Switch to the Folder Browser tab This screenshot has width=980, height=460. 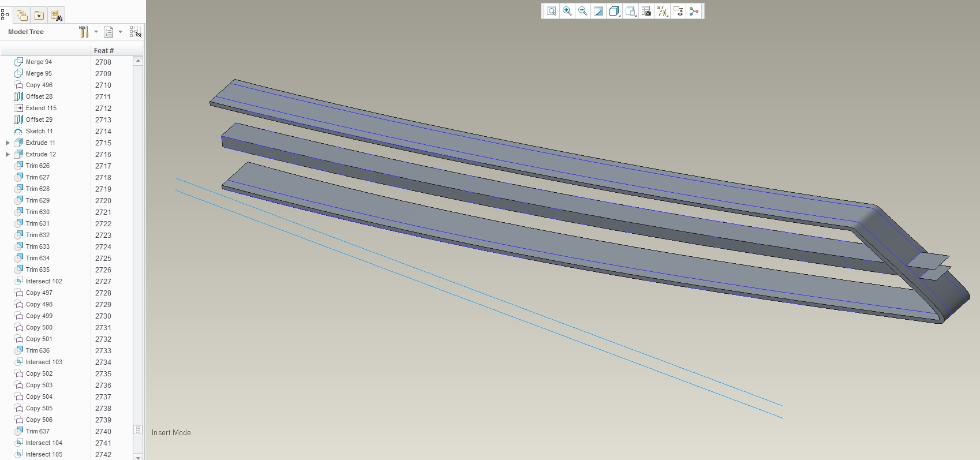[x=22, y=15]
